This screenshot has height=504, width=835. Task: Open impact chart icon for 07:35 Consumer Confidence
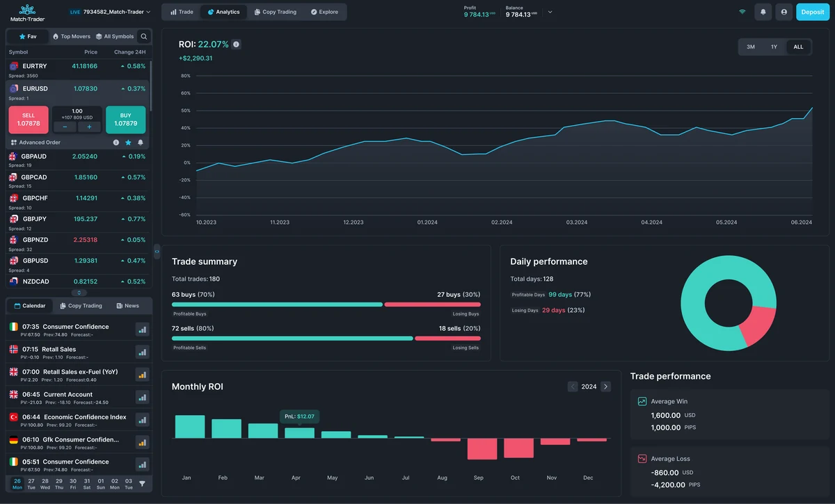click(142, 330)
